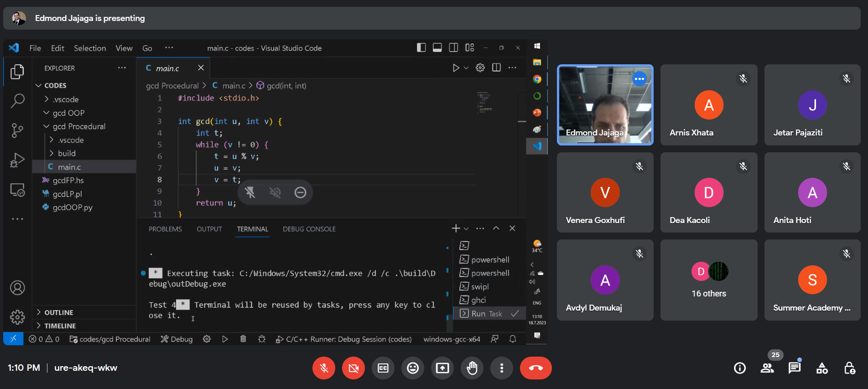
Task: Expand the build folder
Action: pyautogui.click(x=67, y=153)
